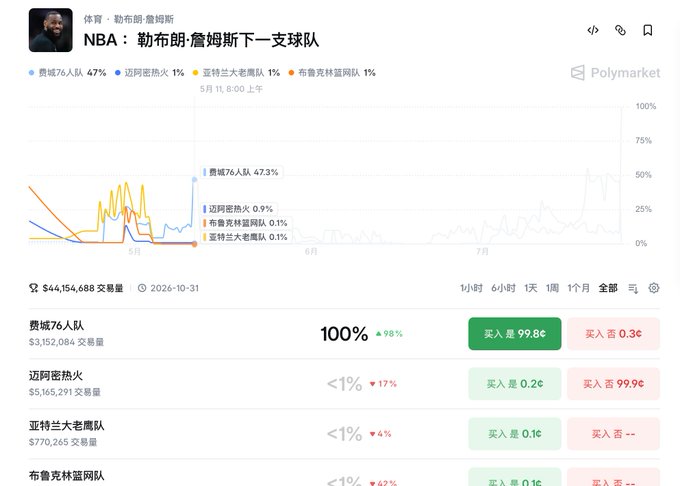The width and height of the screenshot is (680, 486).
Task: Open the 迈阿密热火 outcome row
Action: coord(344,384)
